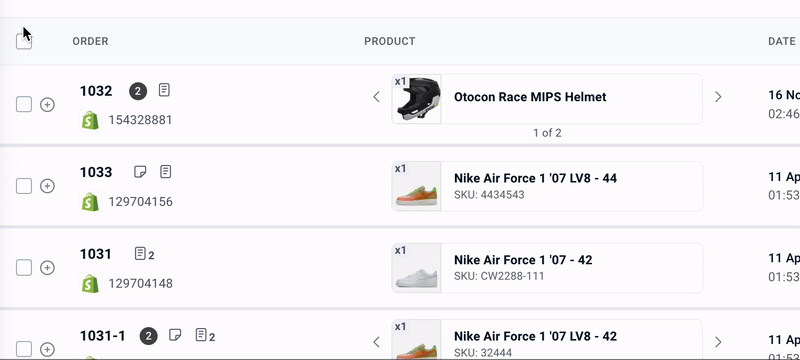Click the Shopify icon under order 1033

coord(90,202)
